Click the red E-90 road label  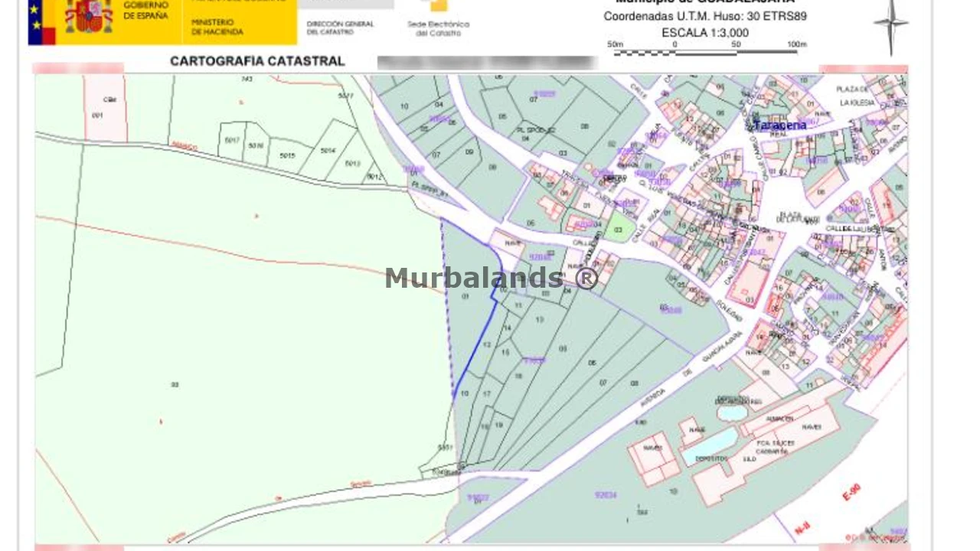tap(851, 492)
